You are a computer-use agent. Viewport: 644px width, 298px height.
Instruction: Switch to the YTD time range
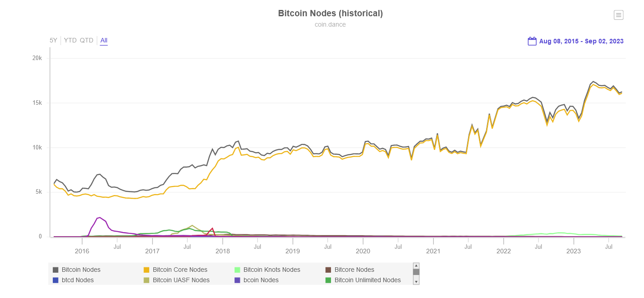(70, 40)
